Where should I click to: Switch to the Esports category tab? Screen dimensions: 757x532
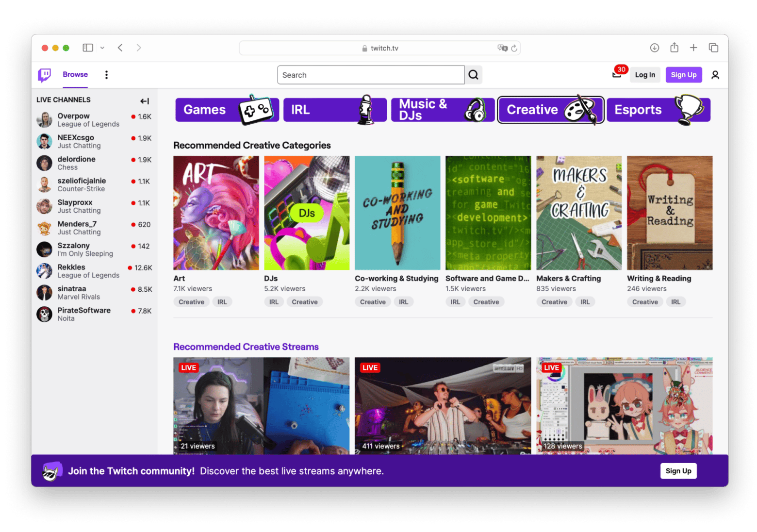[658, 110]
